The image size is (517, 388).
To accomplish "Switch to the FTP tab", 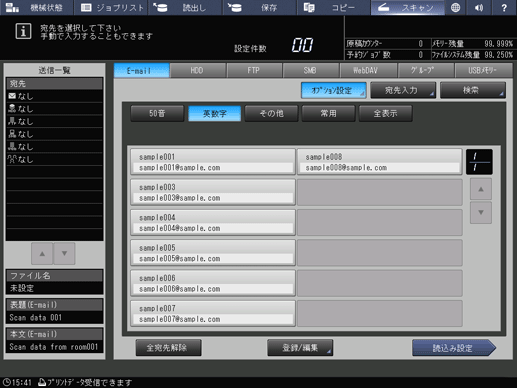I will coord(254,70).
